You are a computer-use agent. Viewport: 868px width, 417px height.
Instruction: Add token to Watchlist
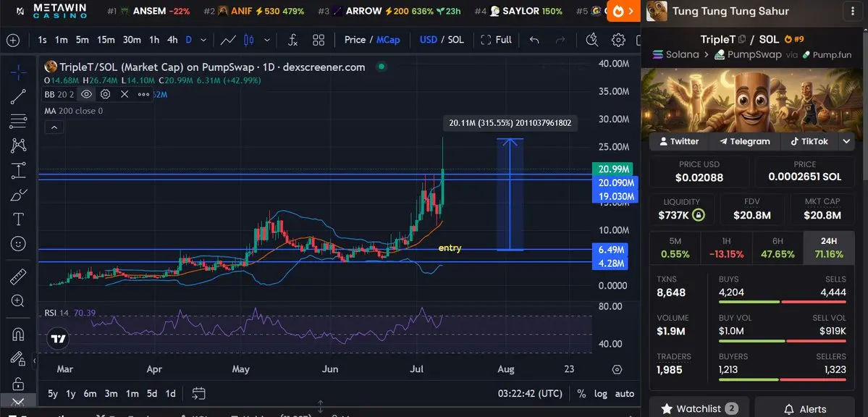699,409
